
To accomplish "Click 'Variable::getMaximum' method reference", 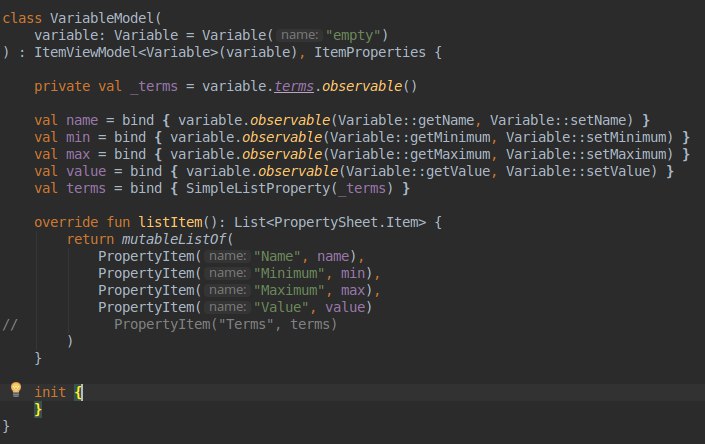I will (410, 155).
